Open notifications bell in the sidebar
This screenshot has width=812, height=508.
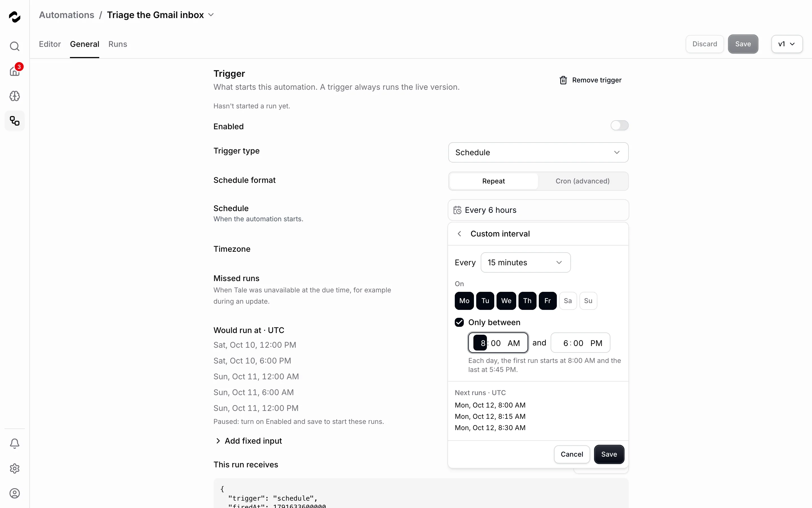point(14,443)
